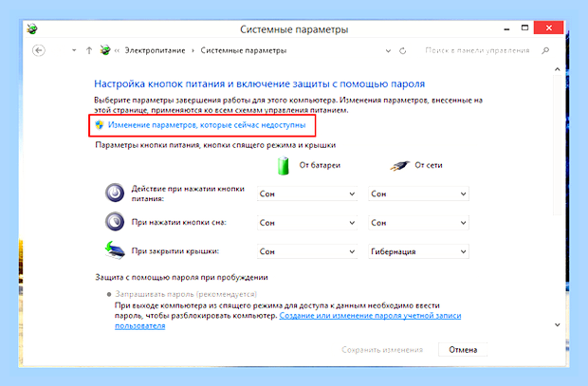
Task: Focus the control panel search field
Action: [477, 50]
